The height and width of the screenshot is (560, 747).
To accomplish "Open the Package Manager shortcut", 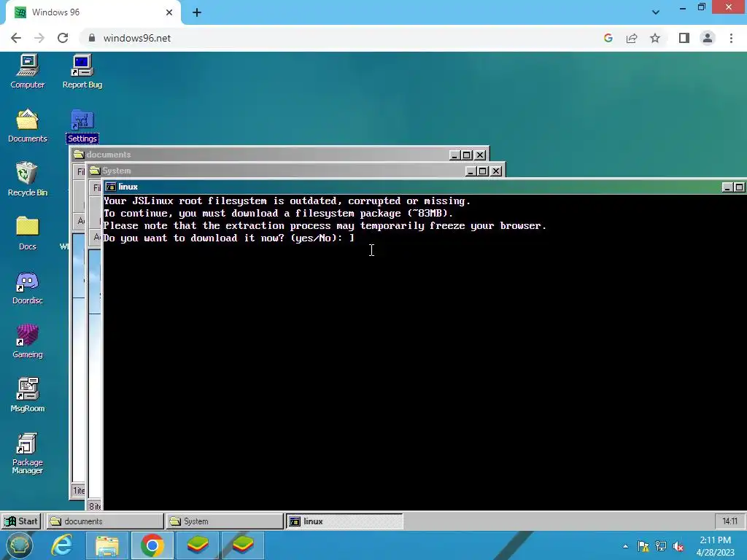I will tap(27, 454).
